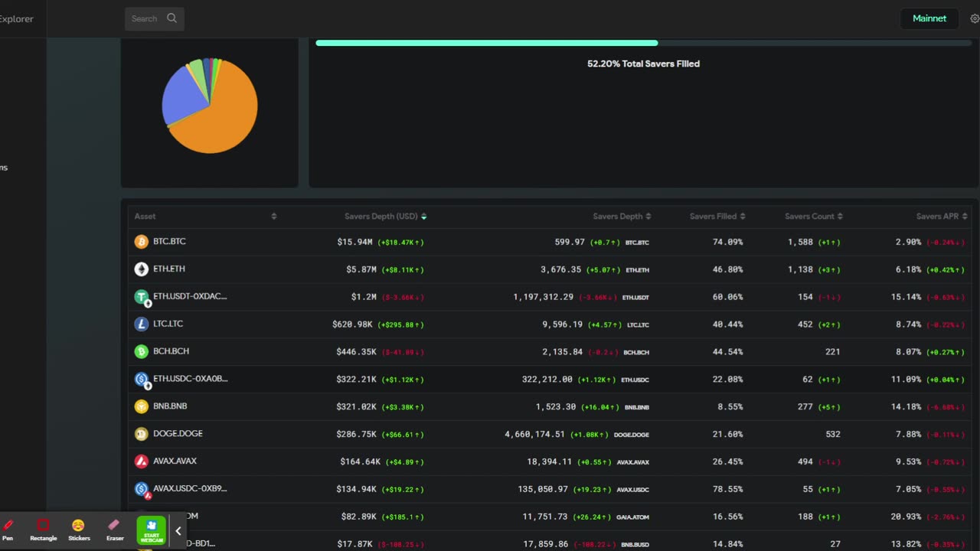This screenshot has width=980, height=551.
Task: Click the 1,588 savers count value
Action: pyautogui.click(x=800, y=242)
